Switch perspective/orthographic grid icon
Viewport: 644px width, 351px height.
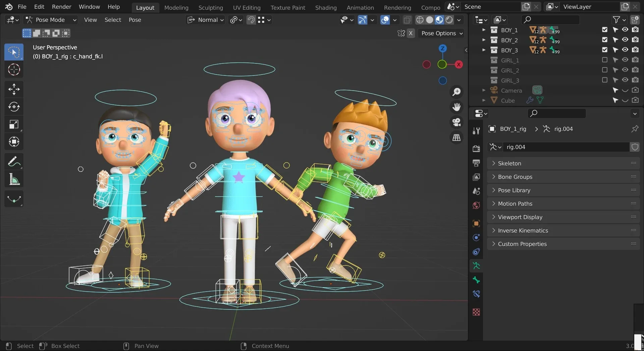pos(457,137)
